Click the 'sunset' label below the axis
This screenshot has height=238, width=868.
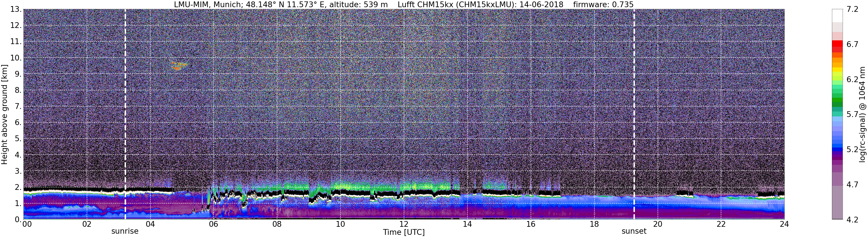(x=634, y=231)
